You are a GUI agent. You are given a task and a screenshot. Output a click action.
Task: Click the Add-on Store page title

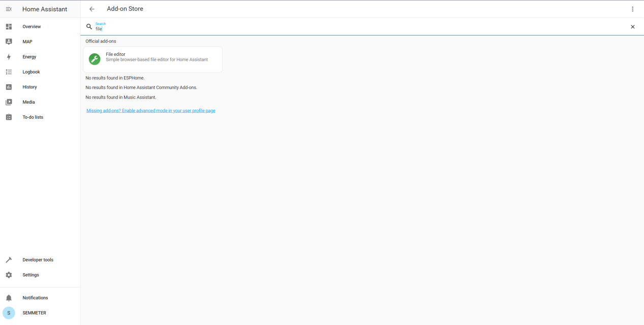(x=125, y=9)
